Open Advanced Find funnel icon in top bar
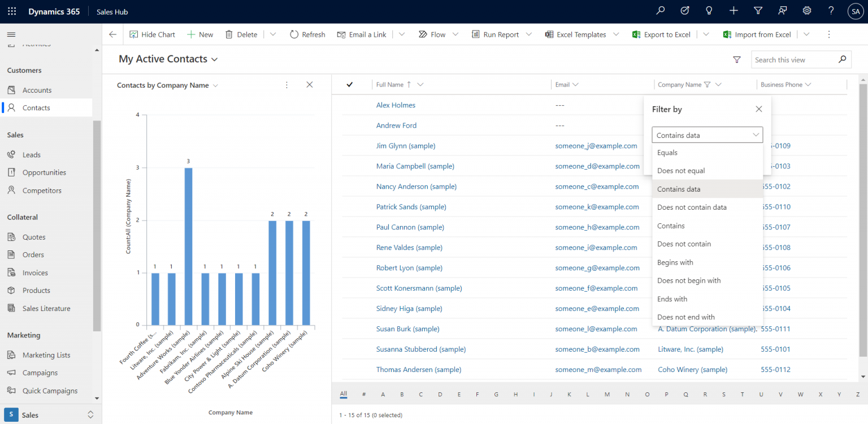 [x=758, y=11]
